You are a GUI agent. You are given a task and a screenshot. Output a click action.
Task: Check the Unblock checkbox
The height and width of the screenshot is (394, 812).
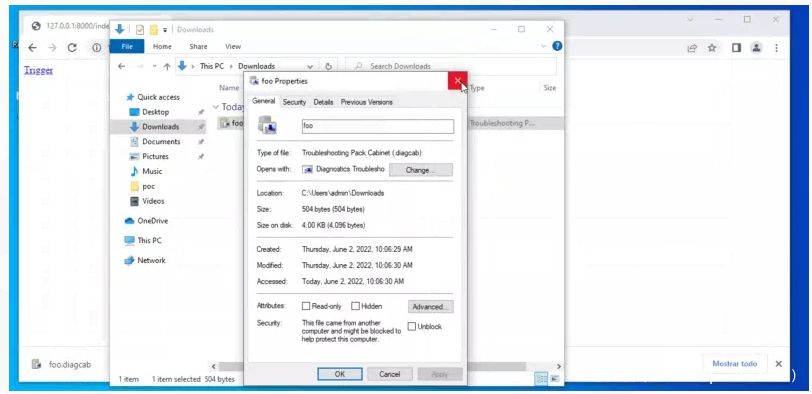click(x=412, y=326)
